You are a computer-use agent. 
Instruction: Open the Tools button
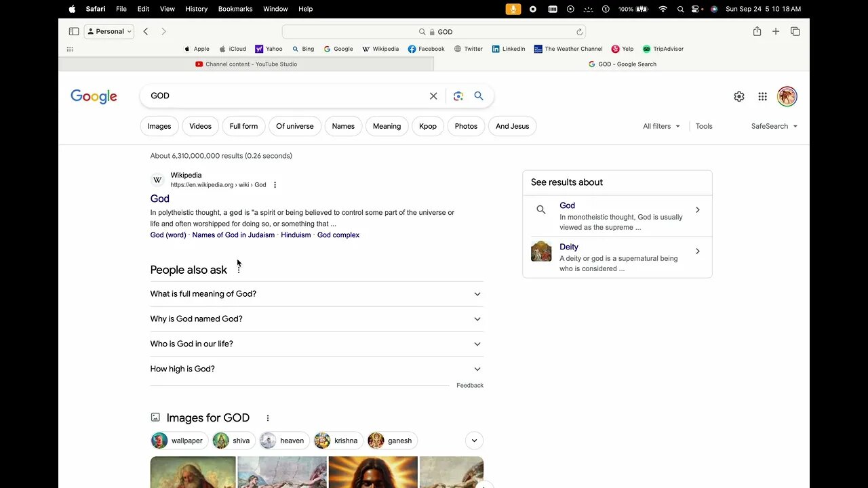704,126
